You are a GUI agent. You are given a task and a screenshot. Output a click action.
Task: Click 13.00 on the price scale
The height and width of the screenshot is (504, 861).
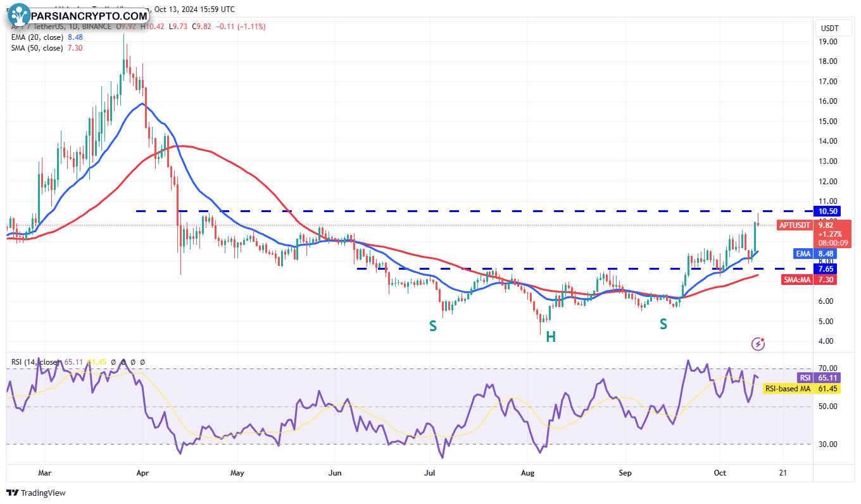828,161
